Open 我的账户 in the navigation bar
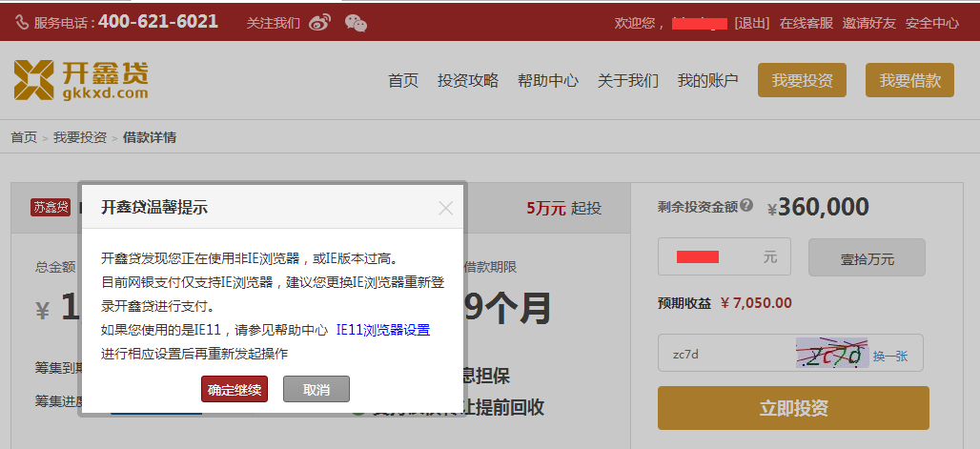Image resolution: width=980 pixels, height=449 pixels. click(708, 81)
